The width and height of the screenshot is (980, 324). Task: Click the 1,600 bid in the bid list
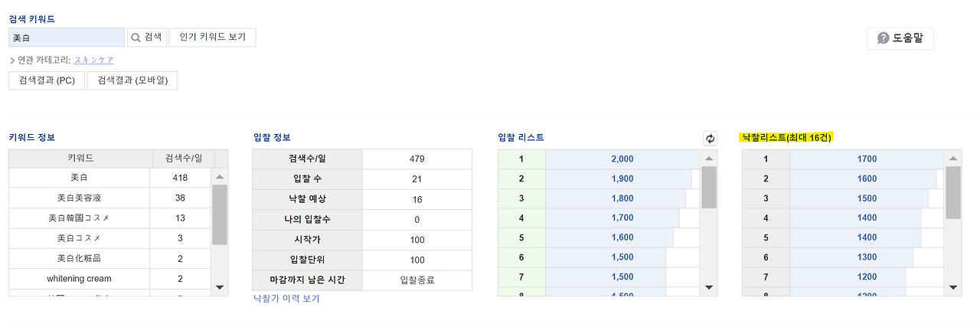[x=622, y=238]
